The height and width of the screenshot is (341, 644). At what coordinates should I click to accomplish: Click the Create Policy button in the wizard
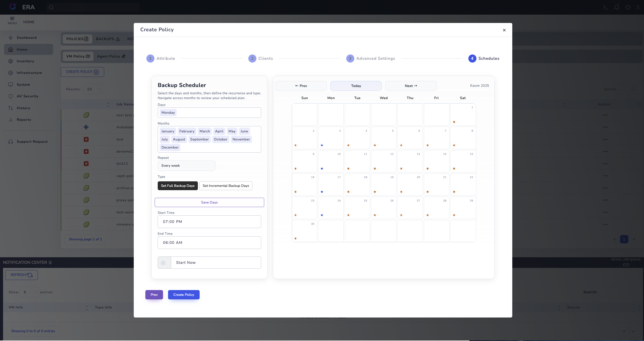183,295
